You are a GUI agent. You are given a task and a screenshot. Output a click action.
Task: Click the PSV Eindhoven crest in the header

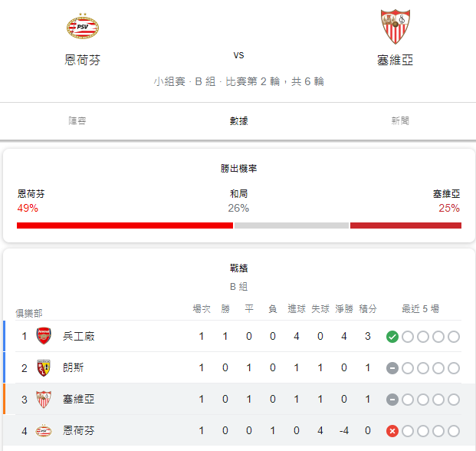point(83,26)
